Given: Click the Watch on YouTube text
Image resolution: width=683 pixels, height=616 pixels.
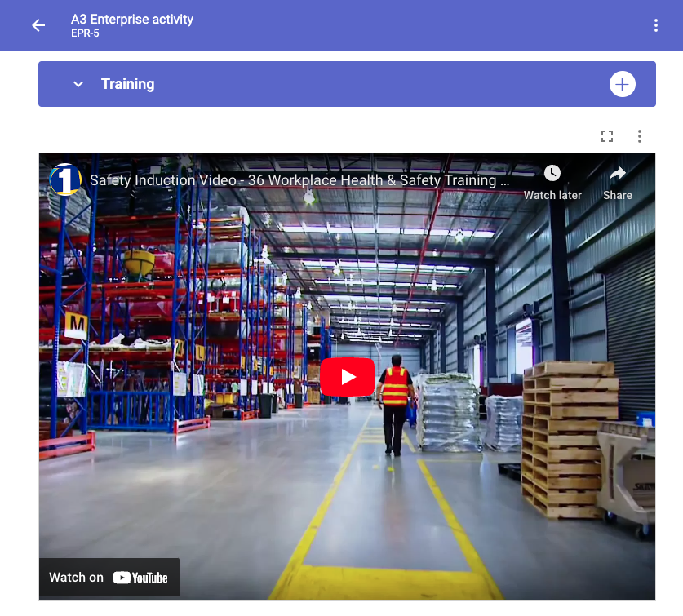Looking at the screenshot, I should pyautogui.click(x=76, y=577).
